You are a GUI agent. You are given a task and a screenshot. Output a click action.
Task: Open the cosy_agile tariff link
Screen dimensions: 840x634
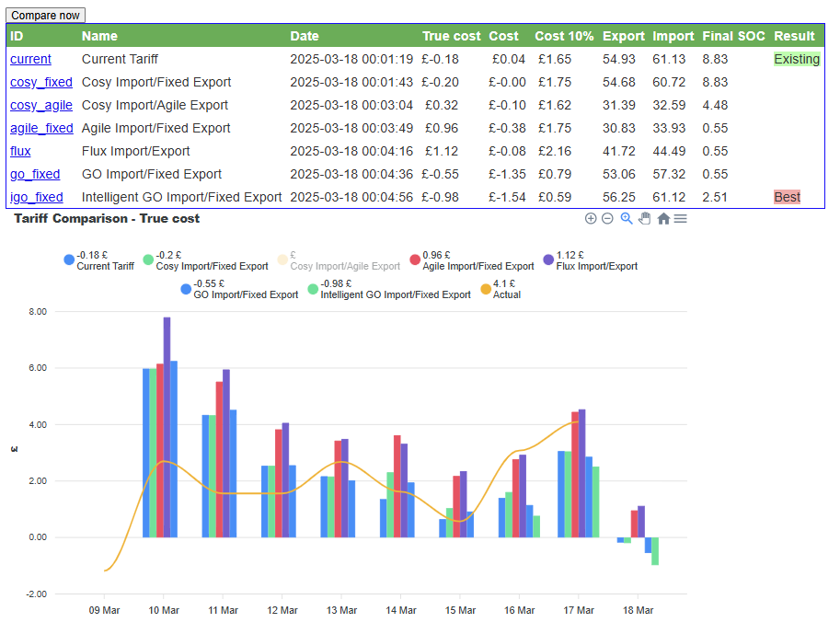(x=41, y=105)
